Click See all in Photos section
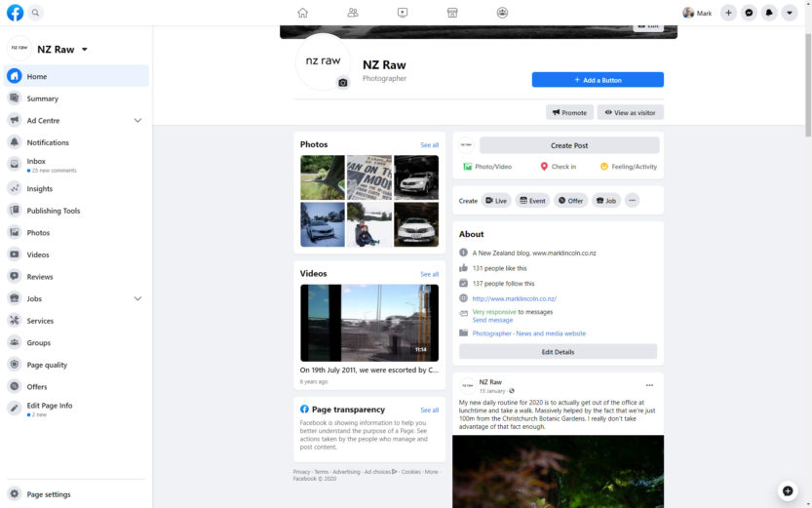 (x=429, y=145)
